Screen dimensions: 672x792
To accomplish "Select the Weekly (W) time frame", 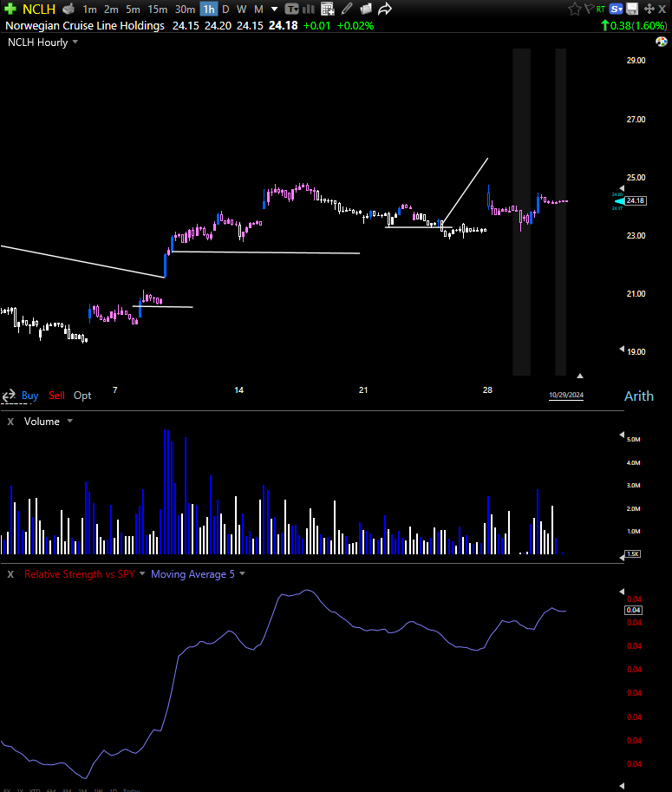I will (x=241, y=9).
